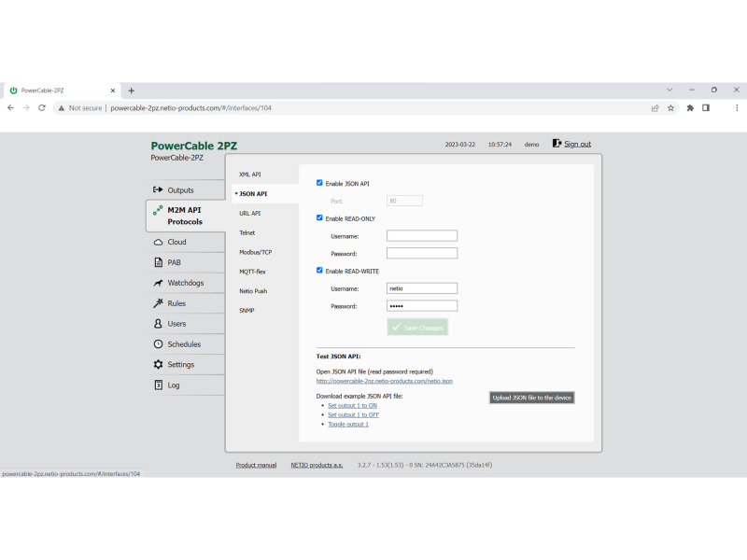
Task: Expand the tab search chevron
Action: tap(669, 90)
